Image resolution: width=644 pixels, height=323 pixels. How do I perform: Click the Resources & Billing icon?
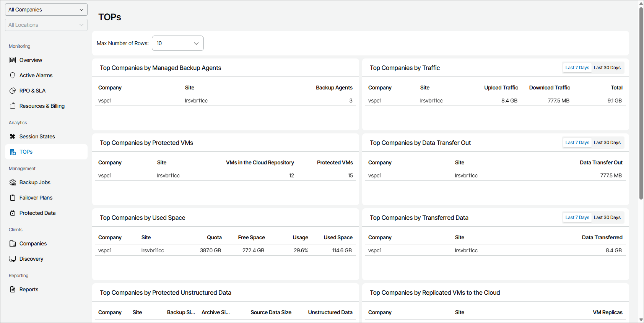point(13,106)
